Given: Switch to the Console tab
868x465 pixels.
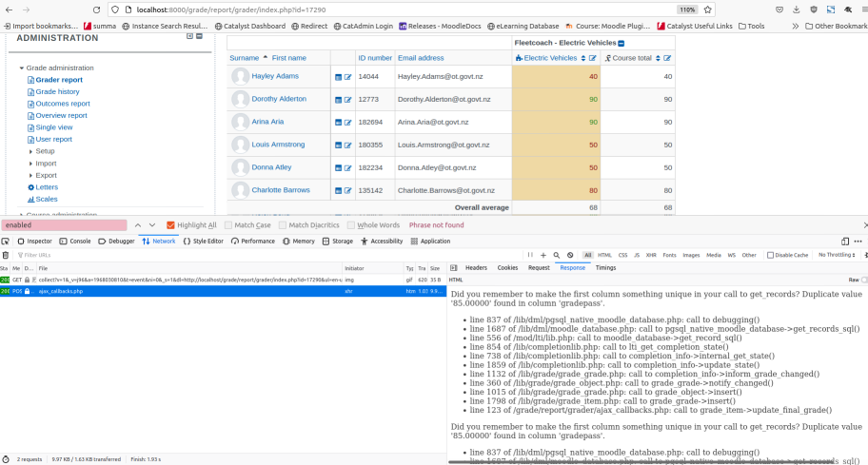Looking at the screenshot, I should 75,242.
